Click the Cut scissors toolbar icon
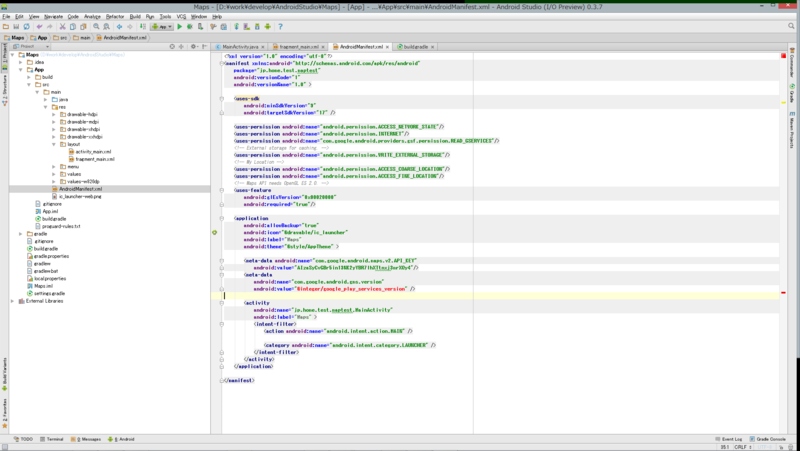 point(62,27)
